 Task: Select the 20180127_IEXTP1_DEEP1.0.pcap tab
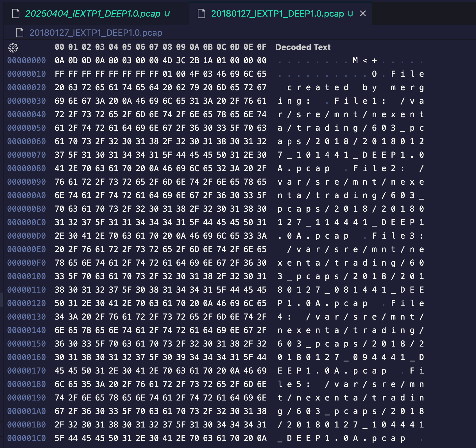coord(278,13)
